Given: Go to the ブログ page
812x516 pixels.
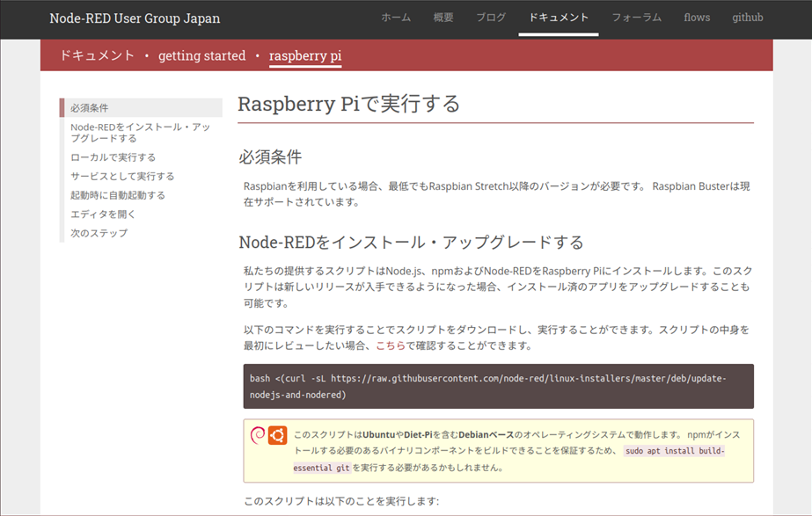Looking at the screenshot, I should [491, 18].
